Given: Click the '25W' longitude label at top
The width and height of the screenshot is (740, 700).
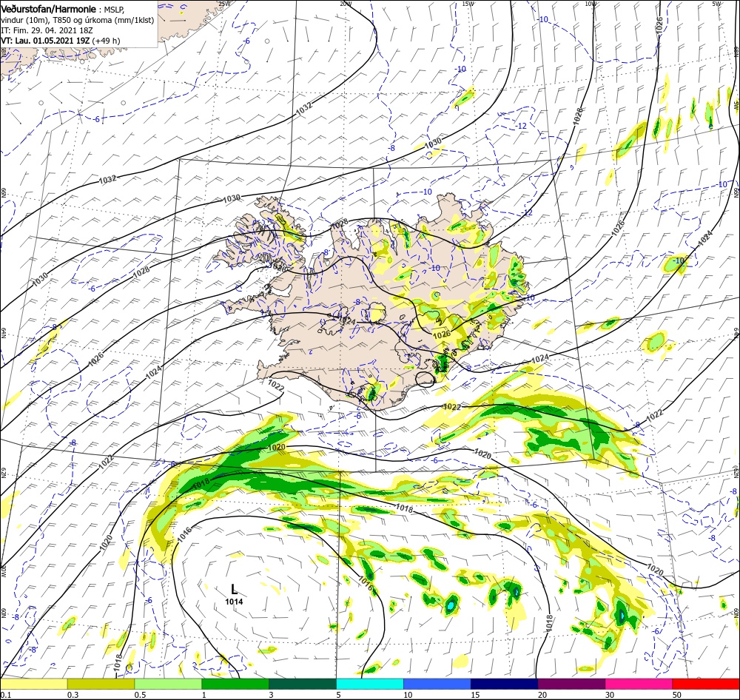Looking at the screenshot, I should 225,4.
